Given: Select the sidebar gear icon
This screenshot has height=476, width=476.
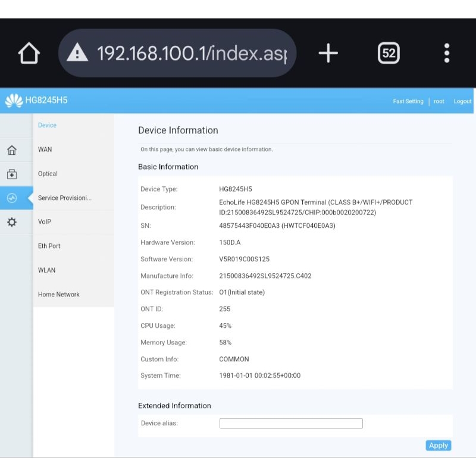Looking at the screenshot, I should pos(12,223).
